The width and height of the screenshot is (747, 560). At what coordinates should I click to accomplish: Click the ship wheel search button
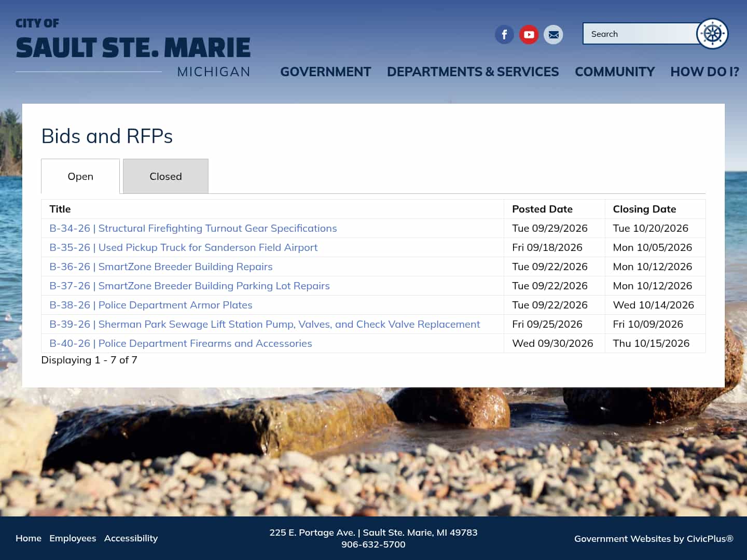[x=712, y=34]
